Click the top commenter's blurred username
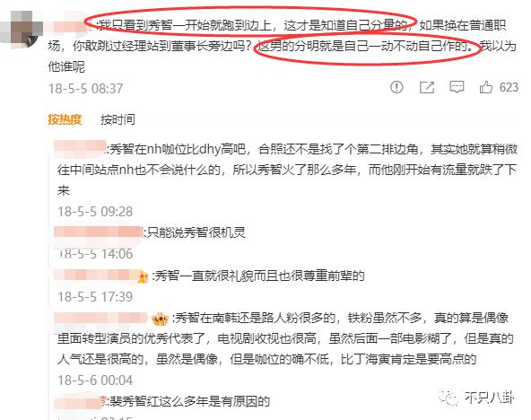 69,24
